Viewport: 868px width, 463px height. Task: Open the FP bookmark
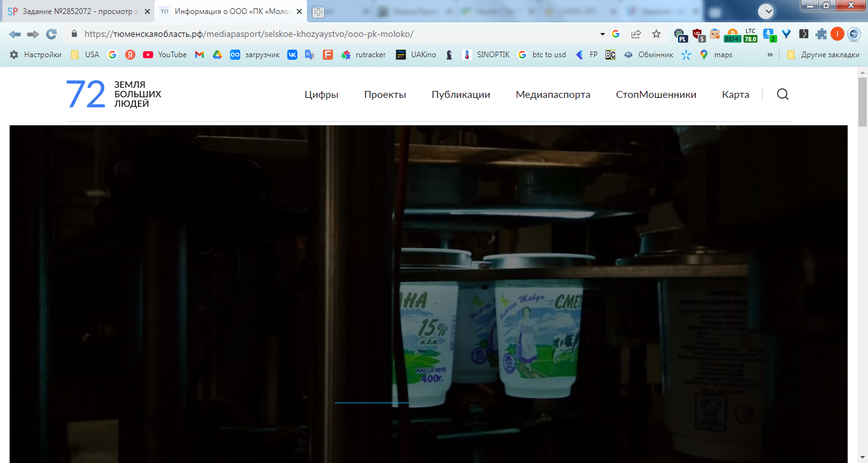587,55
